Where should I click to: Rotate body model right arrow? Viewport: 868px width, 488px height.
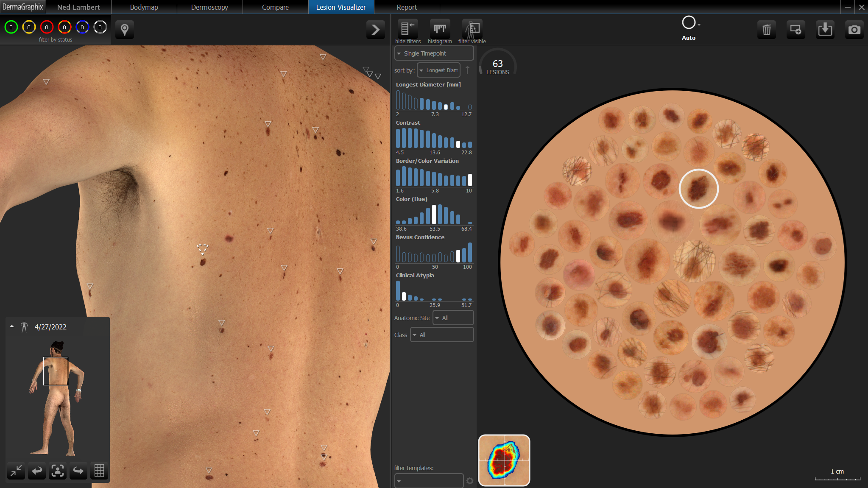pyautogui.click(x=78, y=471)
